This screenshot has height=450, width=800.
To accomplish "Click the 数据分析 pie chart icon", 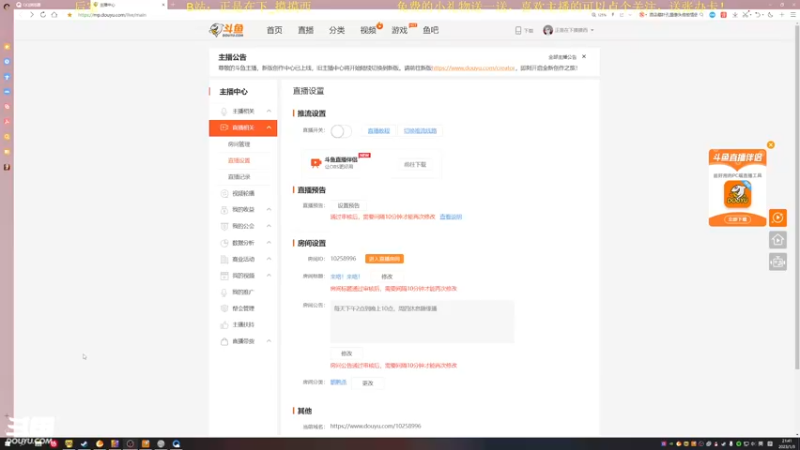I will tap(224, 243).
